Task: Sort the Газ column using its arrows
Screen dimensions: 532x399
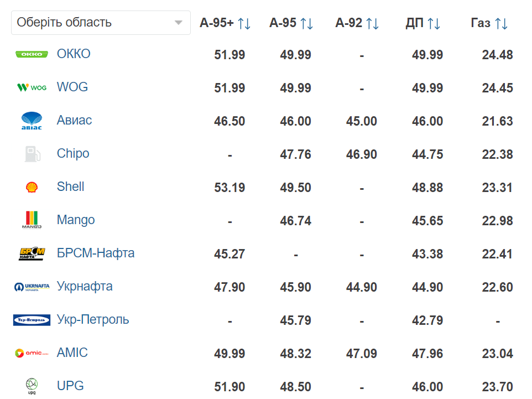Action: coord(501,23)
